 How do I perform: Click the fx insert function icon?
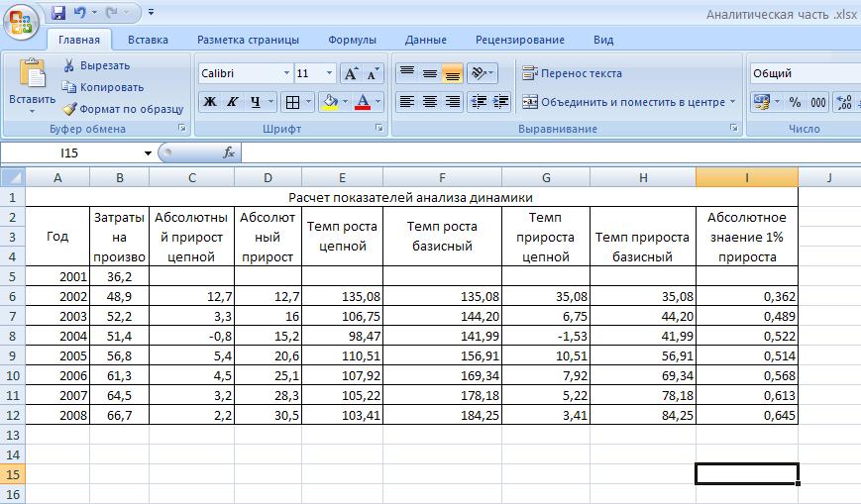229,152
